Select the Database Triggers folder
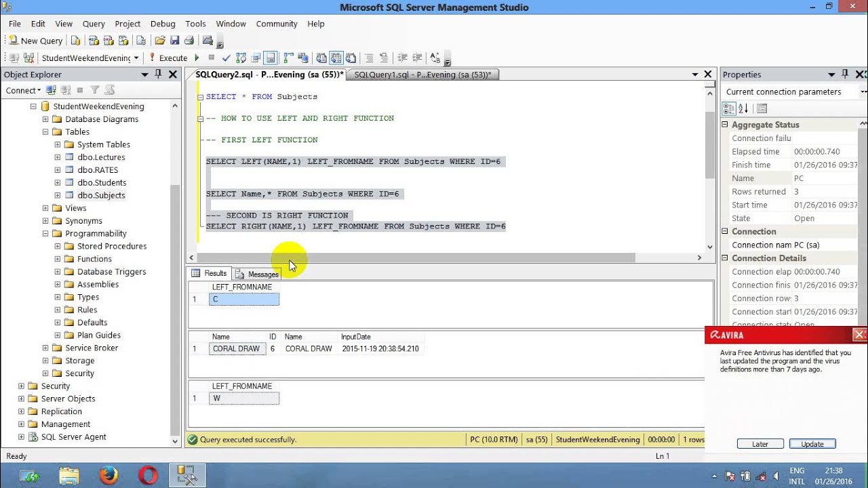 [111, 272]
